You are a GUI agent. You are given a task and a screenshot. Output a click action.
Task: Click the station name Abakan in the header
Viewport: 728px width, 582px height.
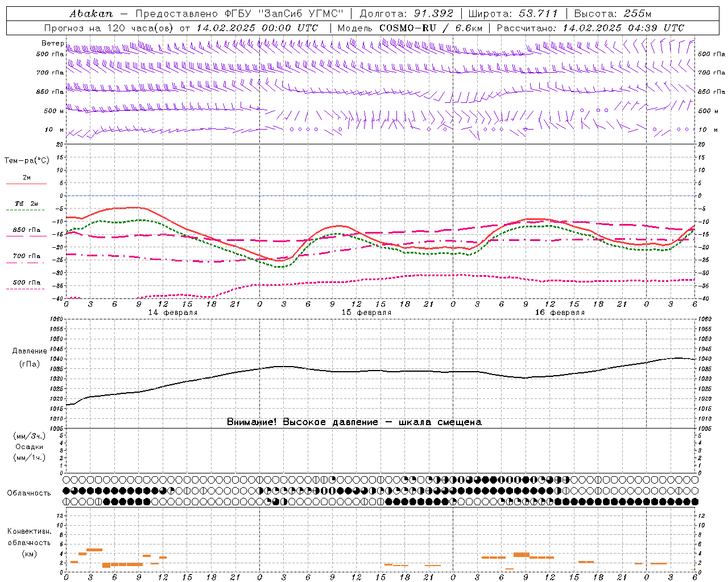(x=91, y=14)
